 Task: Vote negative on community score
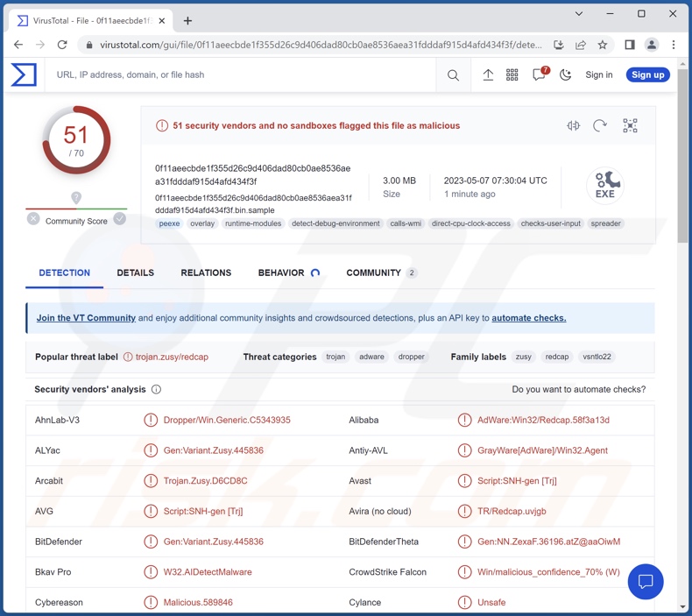click(x=33, y=219)
